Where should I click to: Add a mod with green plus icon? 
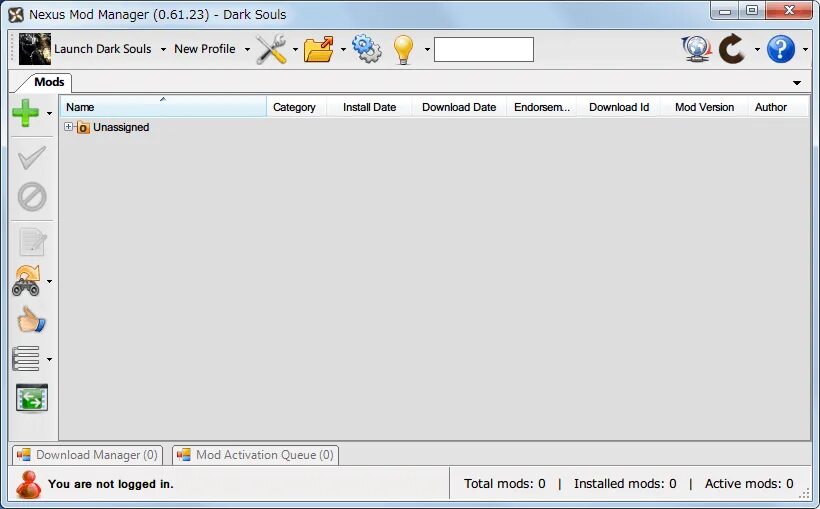pyautogui.click(x=26, y=113)
